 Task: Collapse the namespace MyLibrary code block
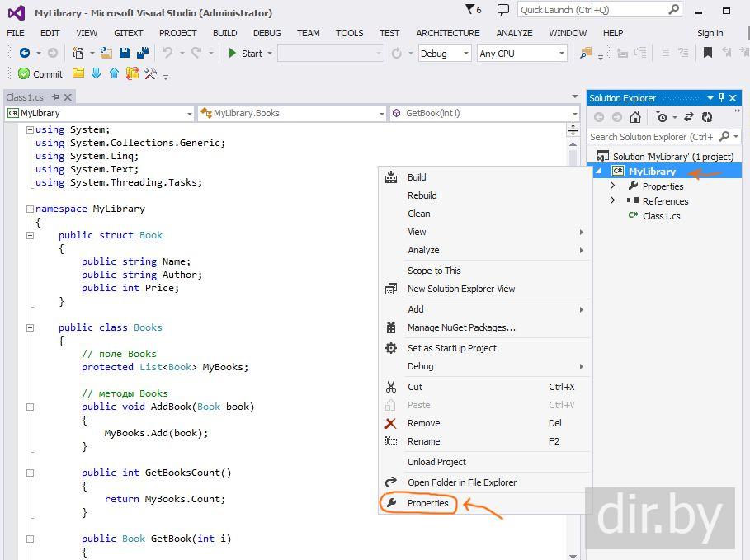[x=31, y=209]
